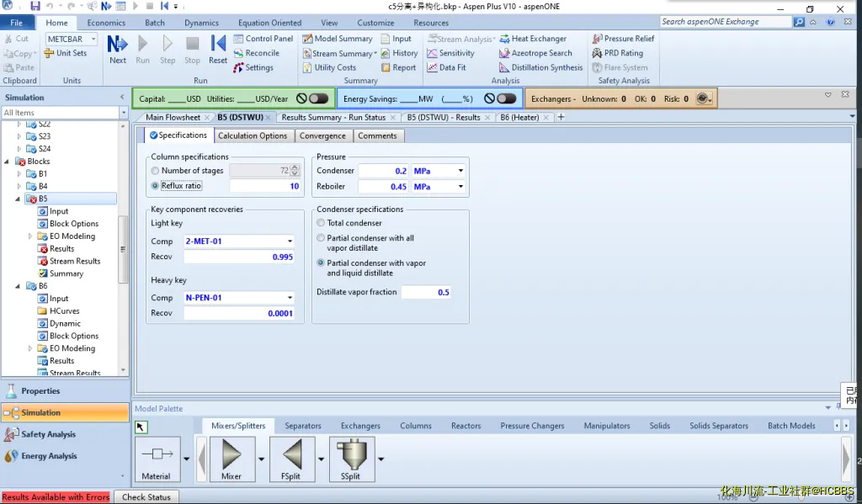
Task: Open Unit Sets
Action: 66,53
